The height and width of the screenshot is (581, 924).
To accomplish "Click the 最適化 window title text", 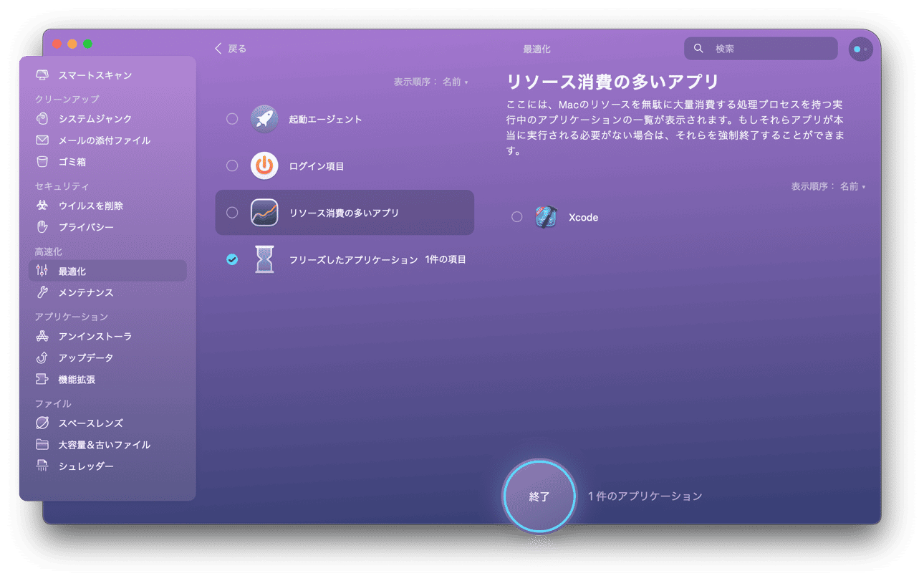I will click(536, 49).
